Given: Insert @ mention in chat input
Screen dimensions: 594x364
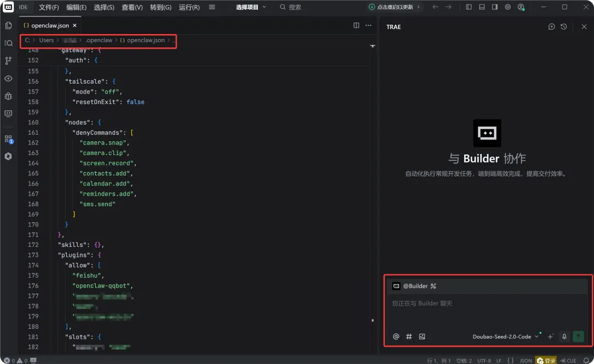Looking at the screenshot, I should (396, 337).
